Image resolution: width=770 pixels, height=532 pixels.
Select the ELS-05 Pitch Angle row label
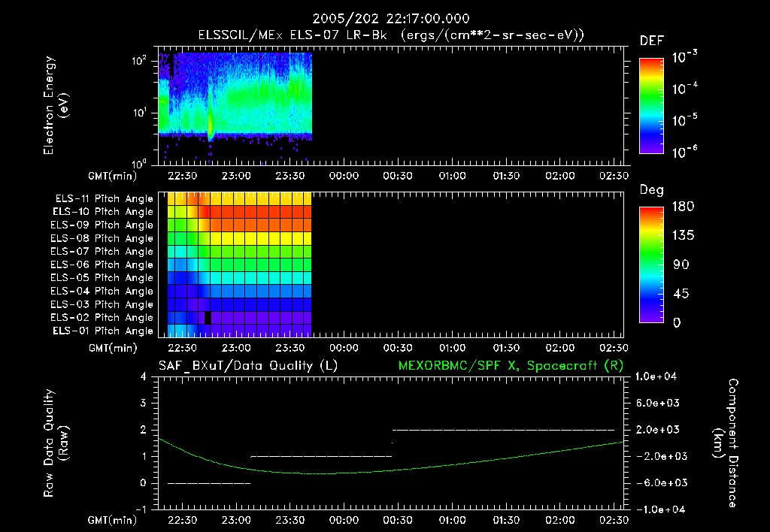(102, 278)
